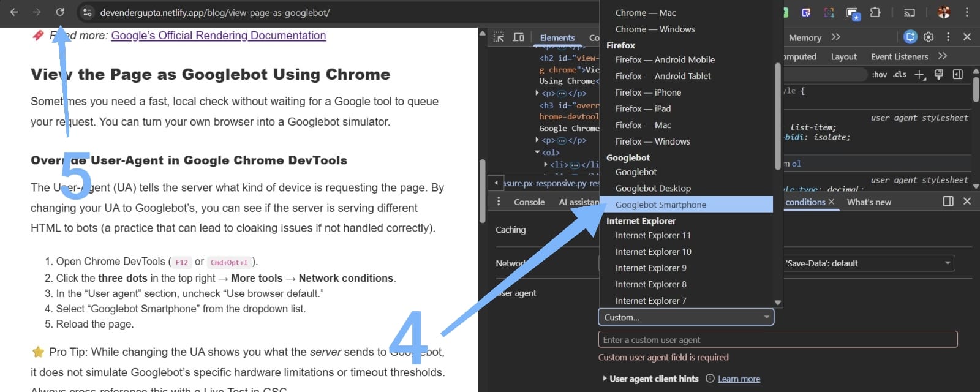980x392 pixels.
Task: Expand the ol element node
Action: tap(537, 152)
